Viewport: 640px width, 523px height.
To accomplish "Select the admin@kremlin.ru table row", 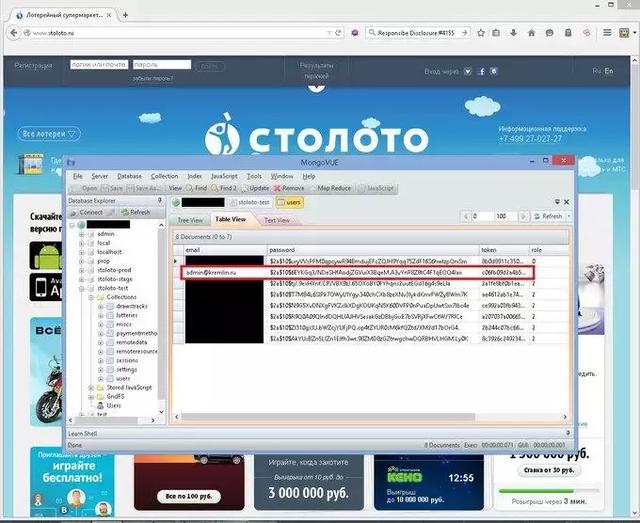I will tap(357, 272).
